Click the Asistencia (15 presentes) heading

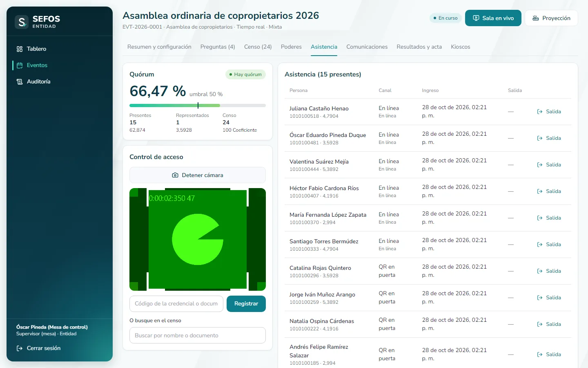[323, 74]
